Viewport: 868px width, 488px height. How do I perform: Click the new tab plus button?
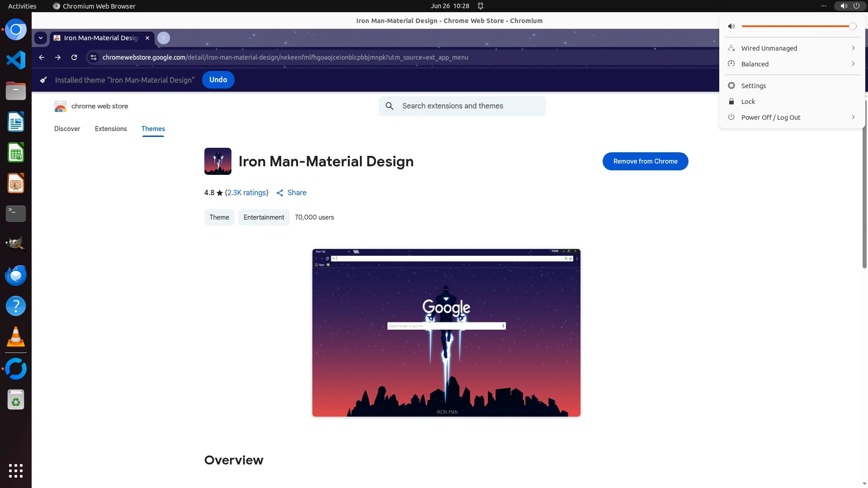coord(164,38)
